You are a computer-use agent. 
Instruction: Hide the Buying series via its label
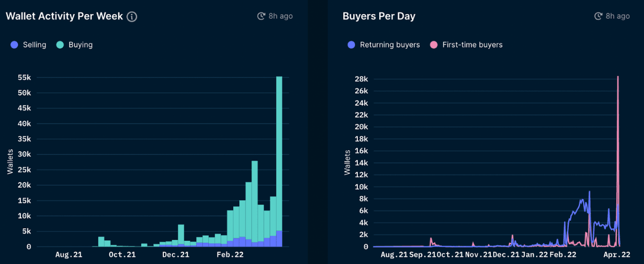pyautogui.click(x=81, y=45)
